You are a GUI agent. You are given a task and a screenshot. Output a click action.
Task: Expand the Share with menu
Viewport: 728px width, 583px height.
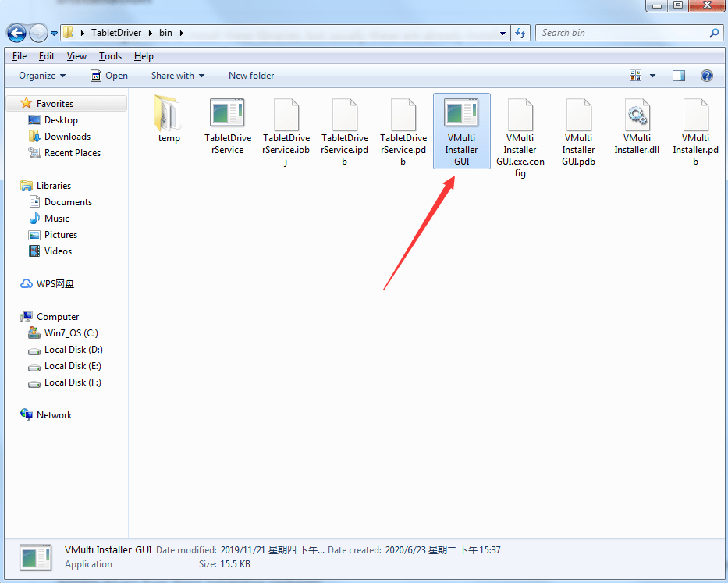coord(177,75)
